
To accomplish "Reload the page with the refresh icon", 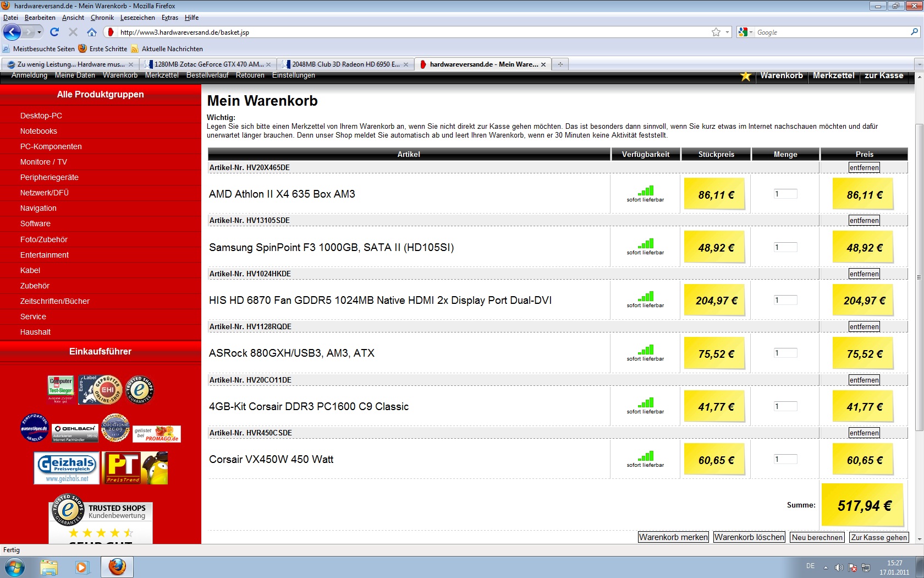I will click(x=54, y=32).
